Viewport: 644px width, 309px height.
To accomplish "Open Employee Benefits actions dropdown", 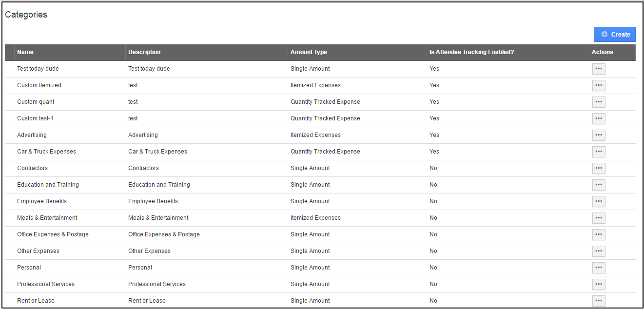I will click(599, 201).
